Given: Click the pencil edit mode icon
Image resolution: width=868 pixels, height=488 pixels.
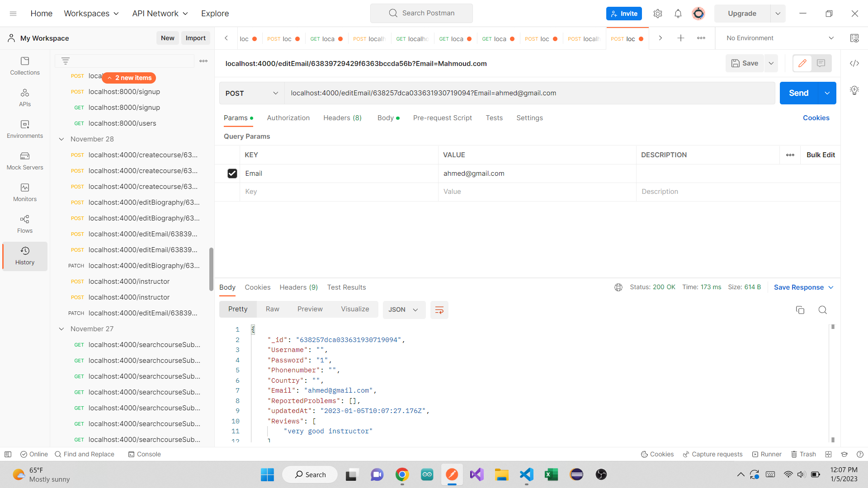Looking at the screenshot, I should pyautogui.click(x=802, y=63).
